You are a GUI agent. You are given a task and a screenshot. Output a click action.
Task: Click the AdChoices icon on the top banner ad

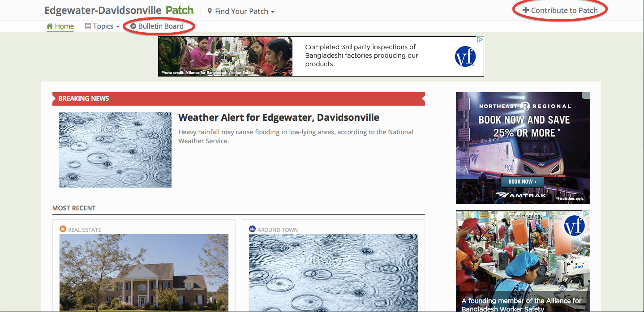pyautogui.click(x=480, y=40)
